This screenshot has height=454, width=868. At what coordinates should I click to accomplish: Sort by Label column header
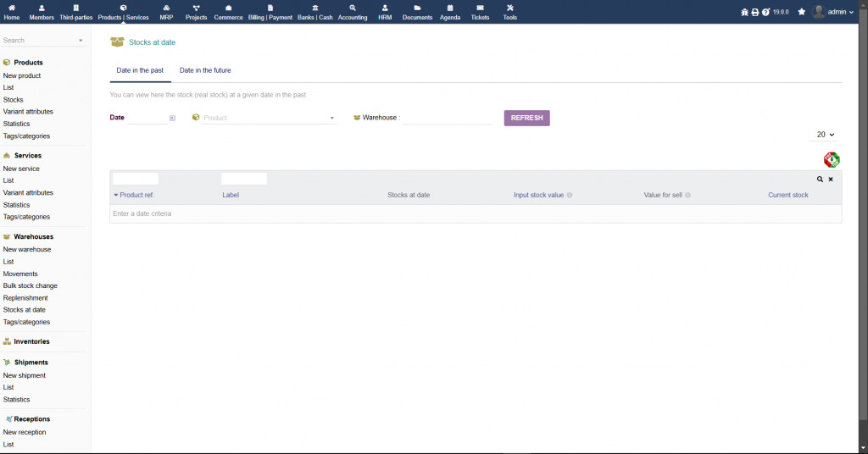[x=231, y=195]
